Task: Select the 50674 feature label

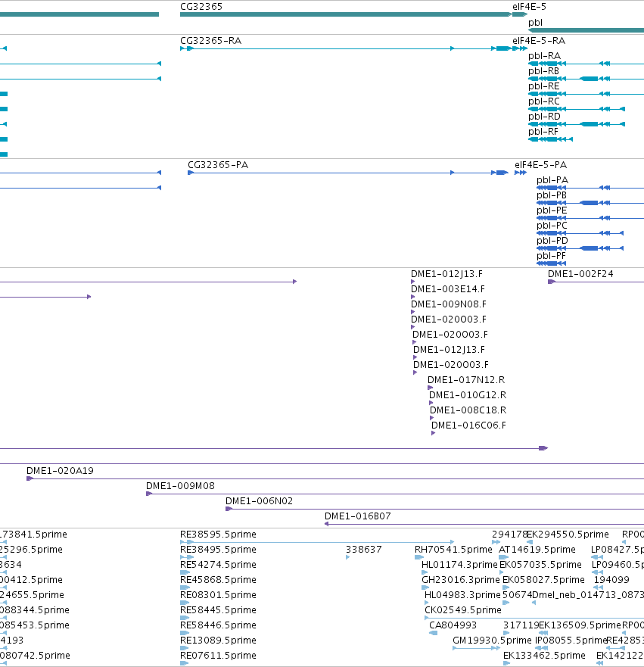Action: click(x=517, y=594)
